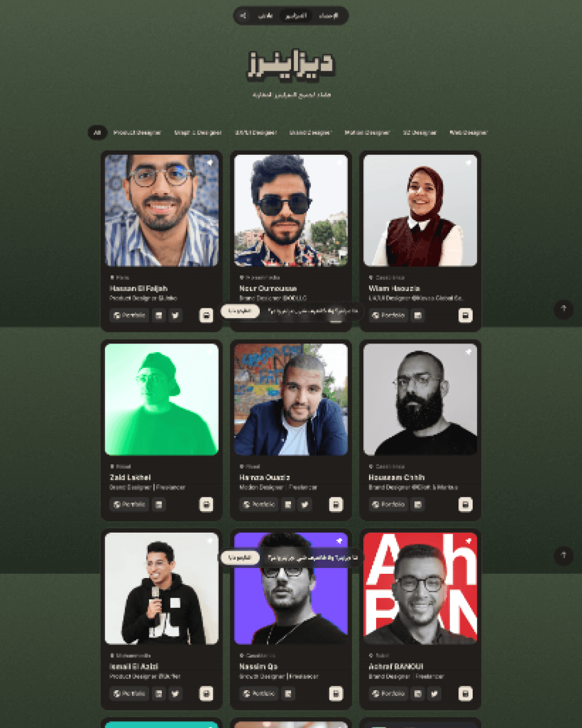Click the share icon in top navigation pill
Screen dimensions: 582x728
coord(243,16)
